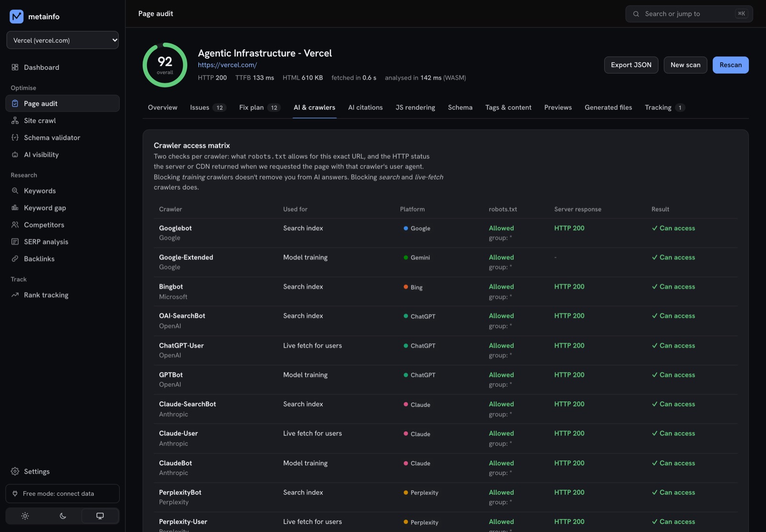Click the 92 overall score ring
Image resolution: width=766 pixels, height=532 pixels.
[x=165, y=65]
